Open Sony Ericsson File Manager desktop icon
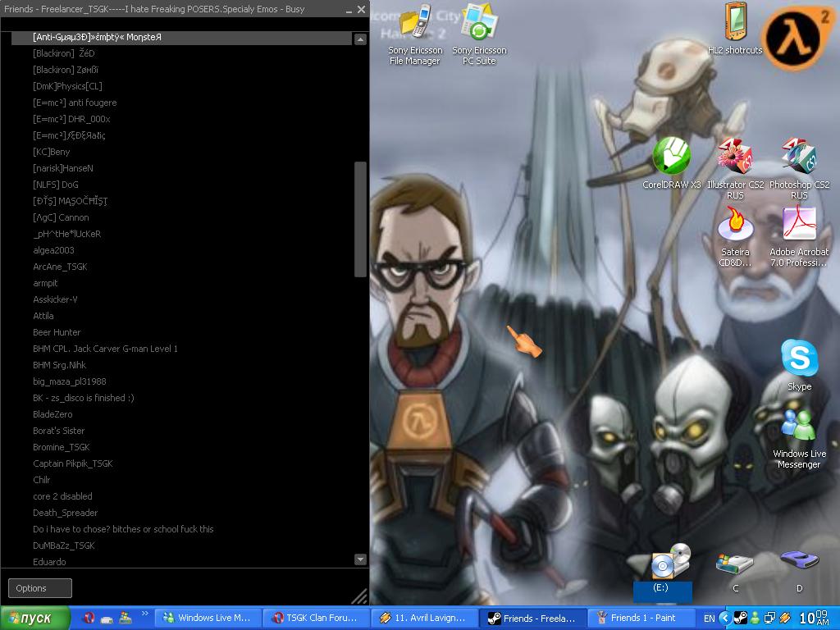The width and height of the screenshot is (840, 630). click(x=415, y=24)
